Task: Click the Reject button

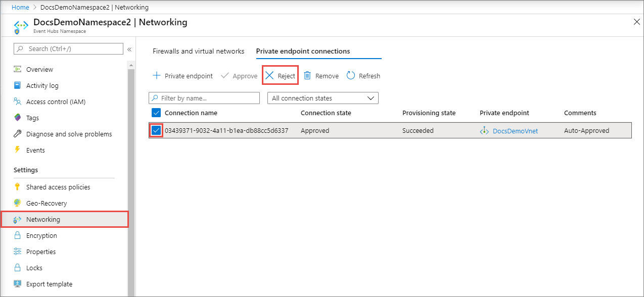Action: coord(280,75)
